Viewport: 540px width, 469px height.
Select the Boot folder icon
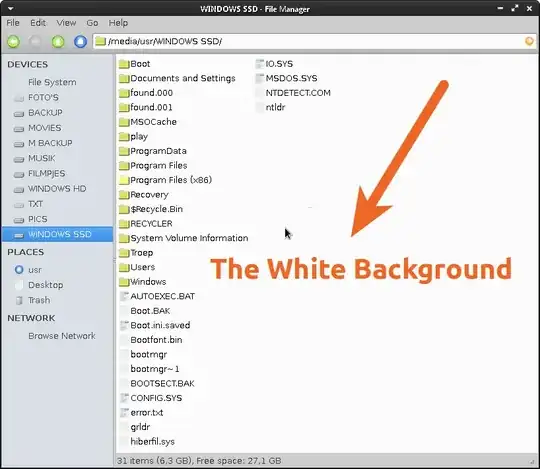click(x=124, y=64)
